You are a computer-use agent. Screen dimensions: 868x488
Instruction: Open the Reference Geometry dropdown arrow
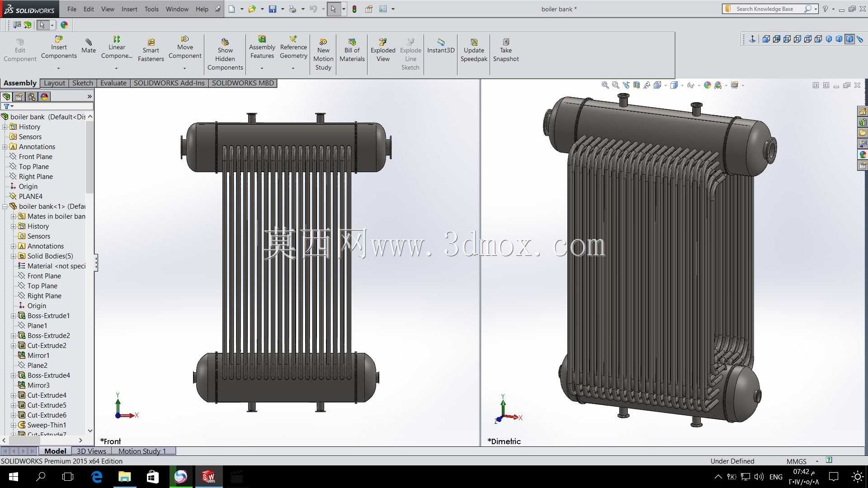pyautogui.click(x=293, y=68)
